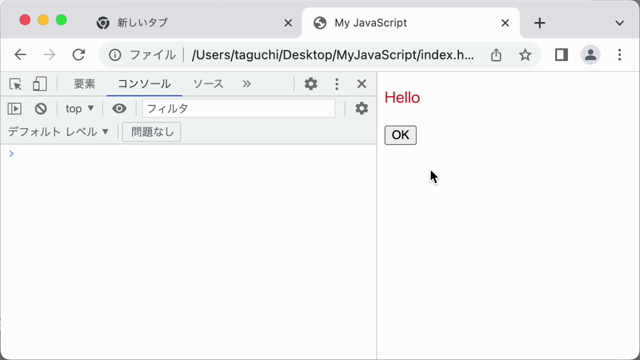Click the red Hello text
The image size is (640, 360).
(402, 98)
